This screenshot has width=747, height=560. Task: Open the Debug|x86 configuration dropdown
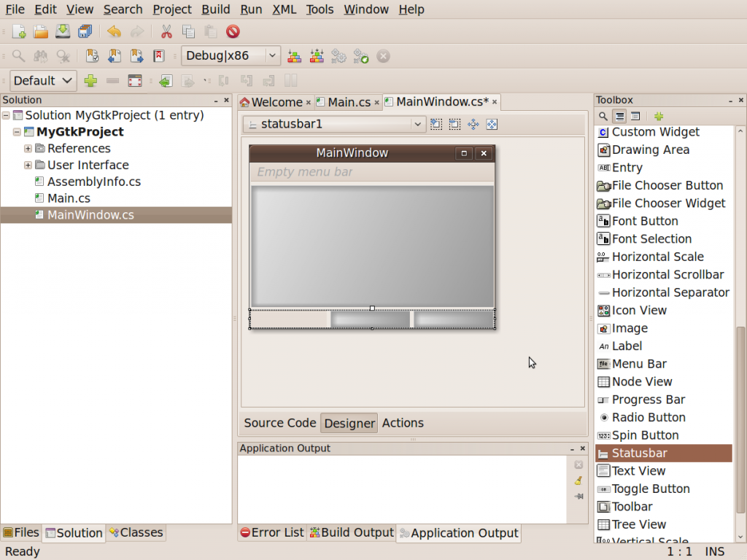tap(231, 55)
